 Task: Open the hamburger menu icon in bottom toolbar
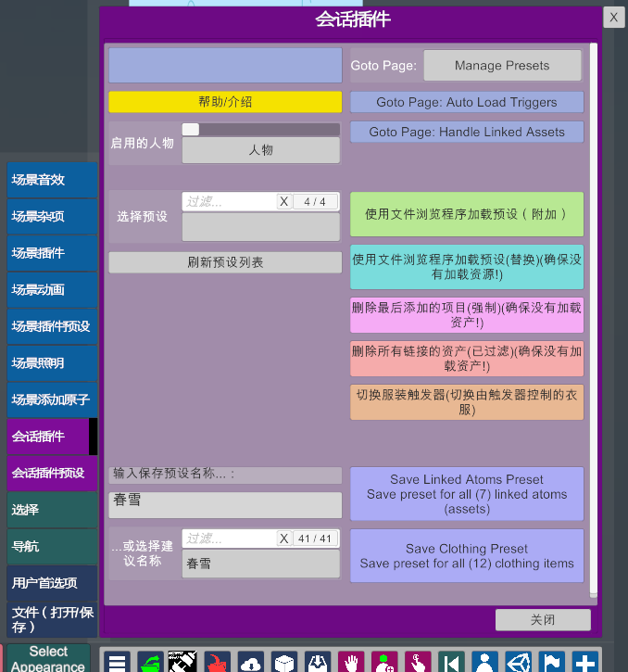pos(116,662)
